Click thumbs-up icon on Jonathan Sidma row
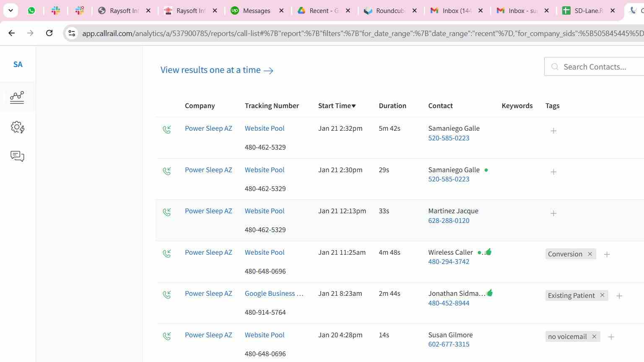644x362 pixels. tap(490, 293)
